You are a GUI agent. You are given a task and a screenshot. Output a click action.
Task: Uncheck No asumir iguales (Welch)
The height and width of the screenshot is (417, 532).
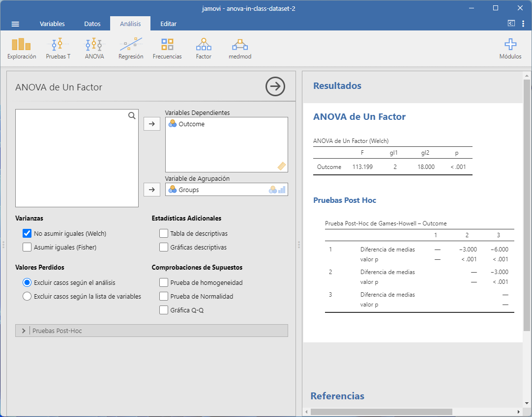[x=27, y=234]
